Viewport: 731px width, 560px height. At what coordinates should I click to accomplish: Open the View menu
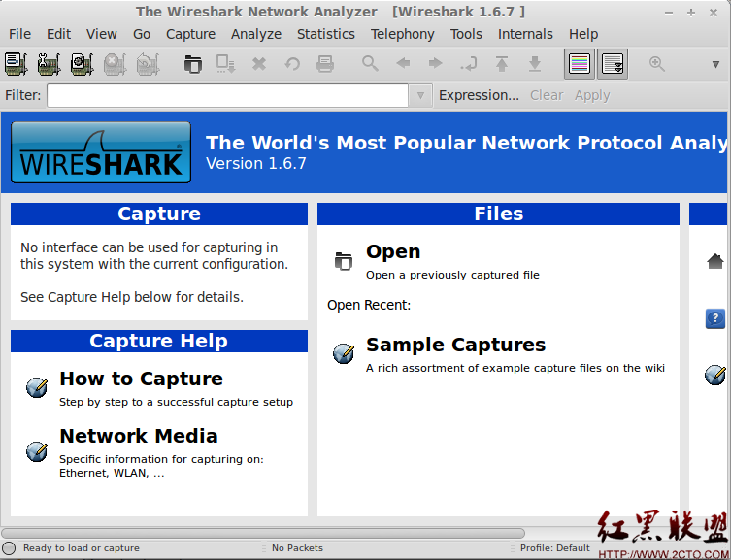click(102, 34)
